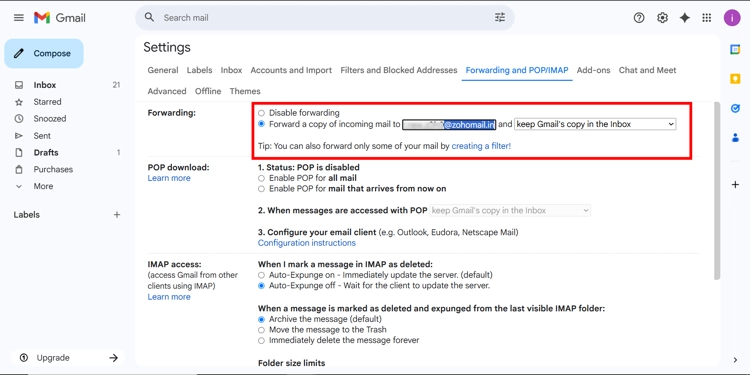Click the Search mail field

click(x=325, y=18)
